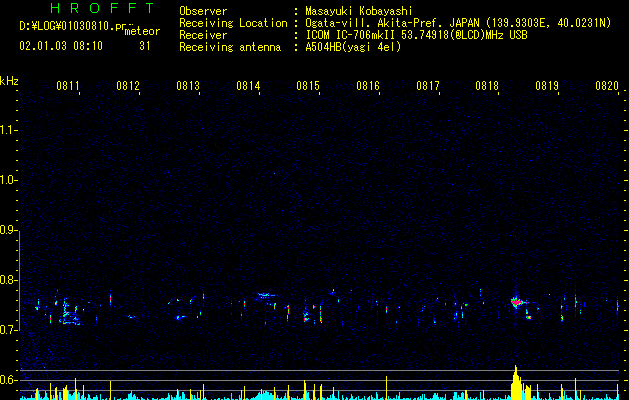Click the 0.9 frequency axis label
This screenshot has width=629, height=400.
click(x=8, y=230)
